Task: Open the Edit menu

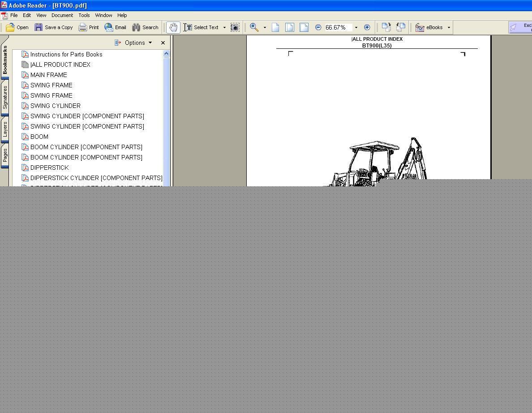Action: click(x=27, y=15)
